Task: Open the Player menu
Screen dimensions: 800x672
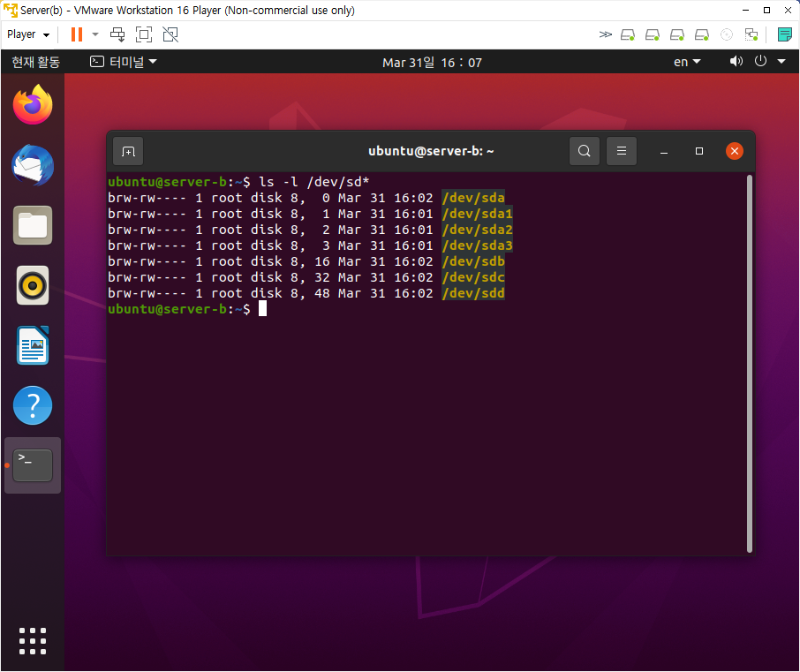Action: click(28, 34)
